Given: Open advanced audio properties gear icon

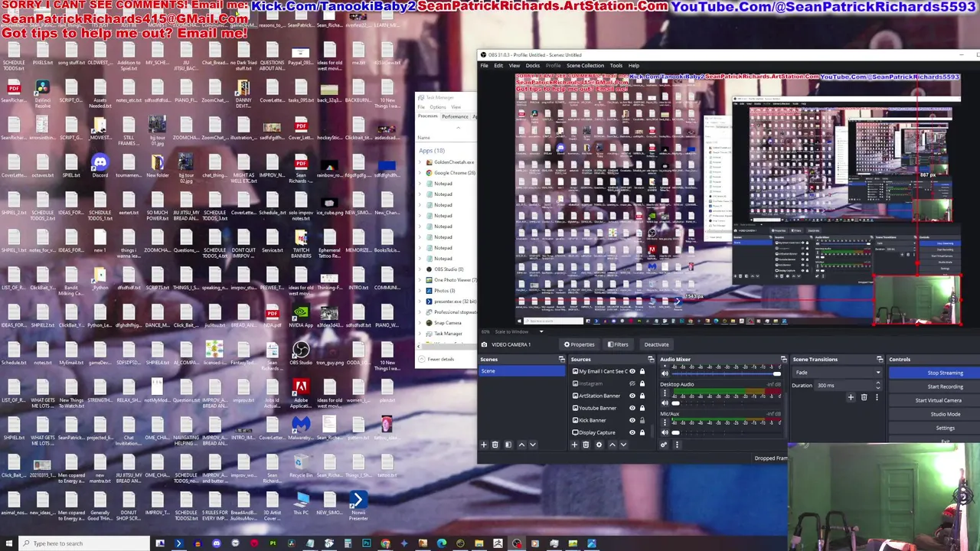Looking at the screenshot, I should coord(664,445).
